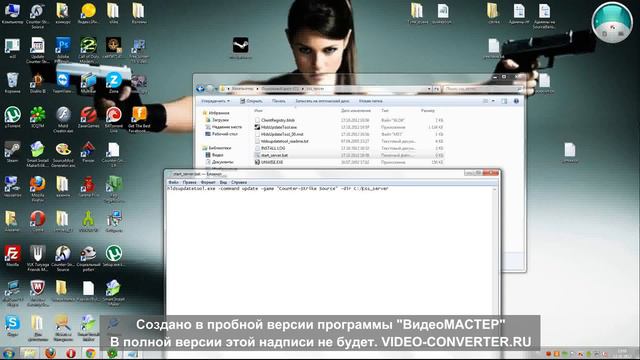Click the Explorer search input field
This screenshot has height=360, width=640.
(482, 89)
